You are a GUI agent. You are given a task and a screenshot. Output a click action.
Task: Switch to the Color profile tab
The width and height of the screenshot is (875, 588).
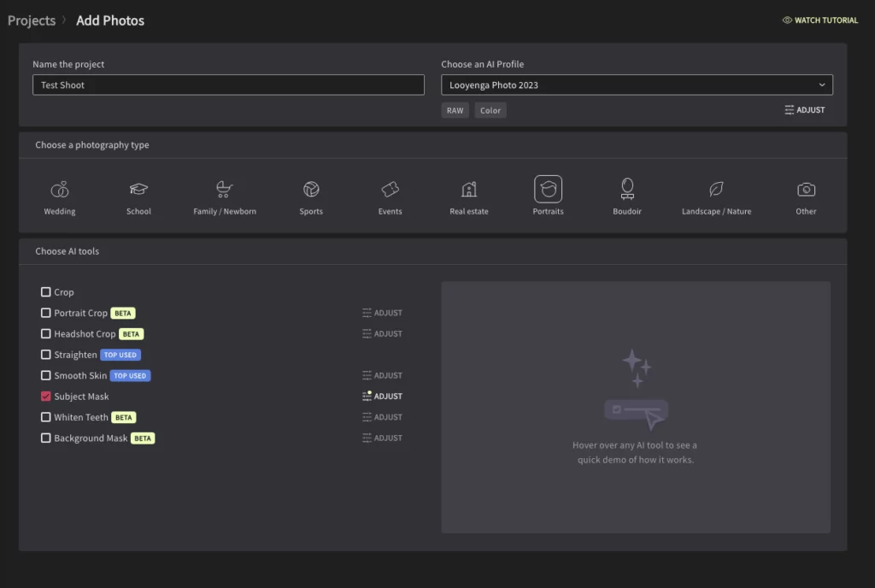pos(490,109)
